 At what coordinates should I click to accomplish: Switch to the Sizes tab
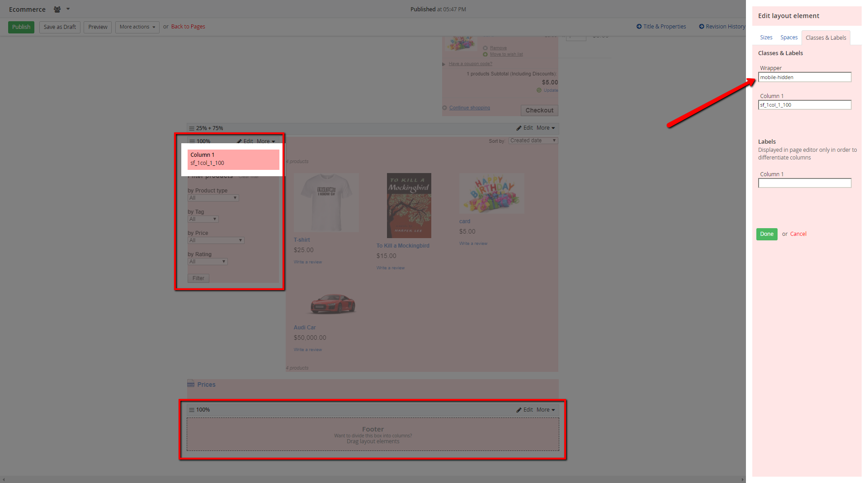point(766,38)
